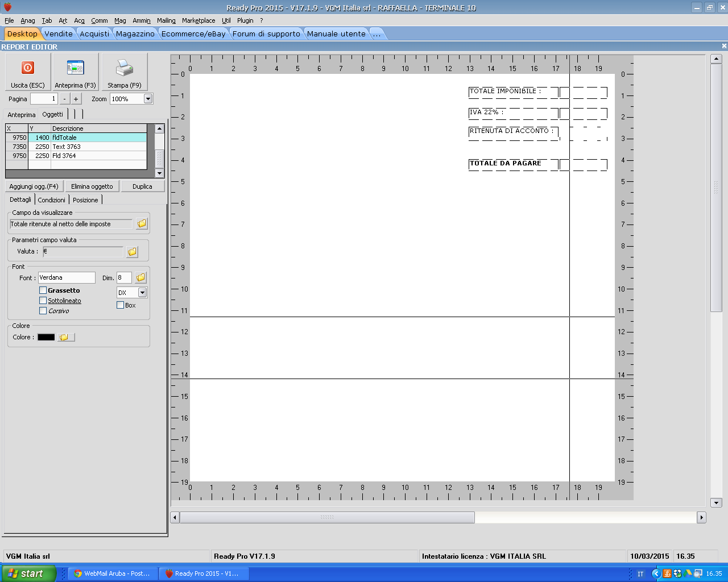Image resolution: width=728 pixels, height=582 pixels.
Task: Enable the Box checkbox
Action: (120, 305)
